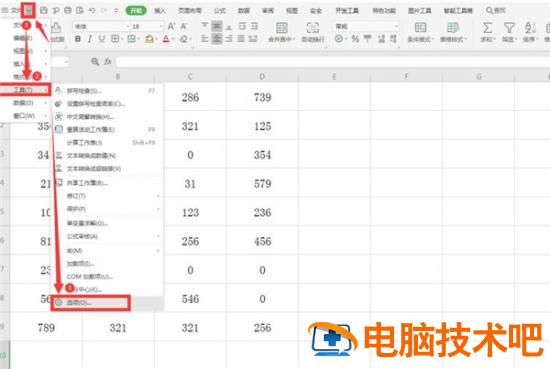Select cell containing 546 in column C
Image resolution: width=550 pixels, height=369 pixels.
(x=190, y=299)
